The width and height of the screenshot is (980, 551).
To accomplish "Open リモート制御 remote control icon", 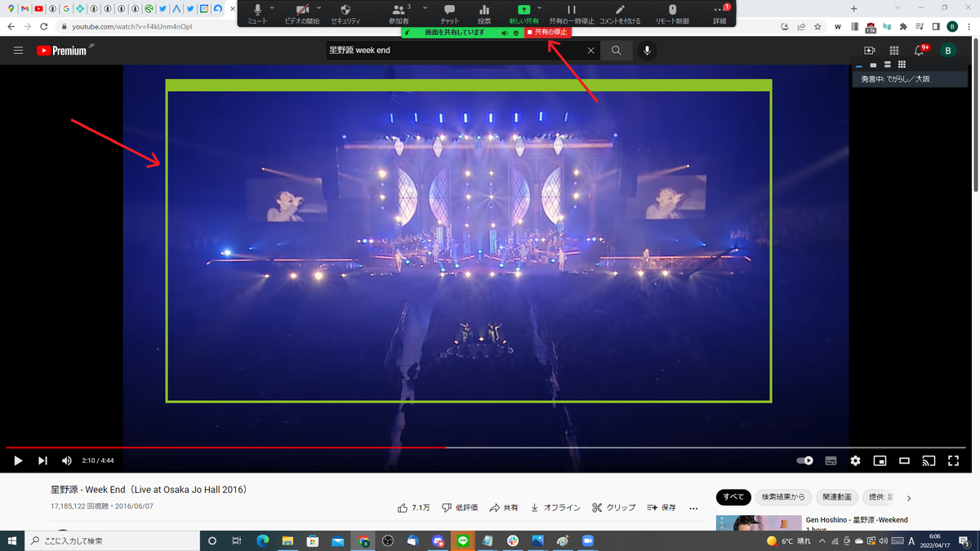I will pyautogui.click(x=672, y=13).
